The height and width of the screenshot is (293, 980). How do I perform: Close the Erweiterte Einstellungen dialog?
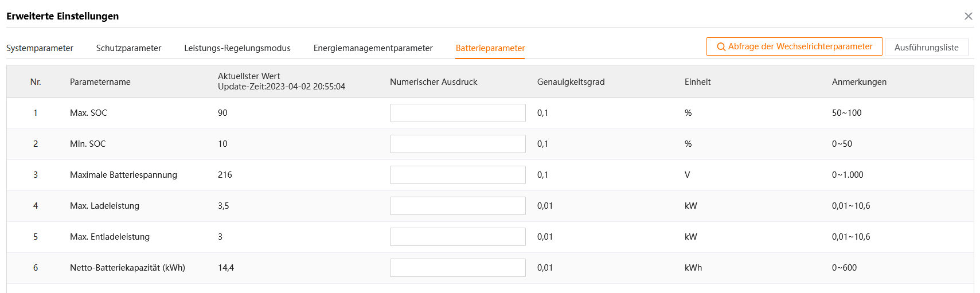(x=968, y=16)
